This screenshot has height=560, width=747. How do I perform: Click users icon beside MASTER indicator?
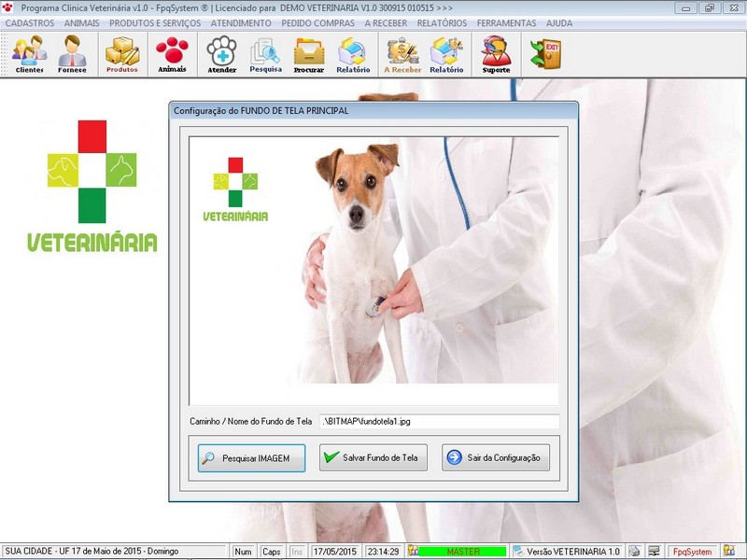(413, 551)
